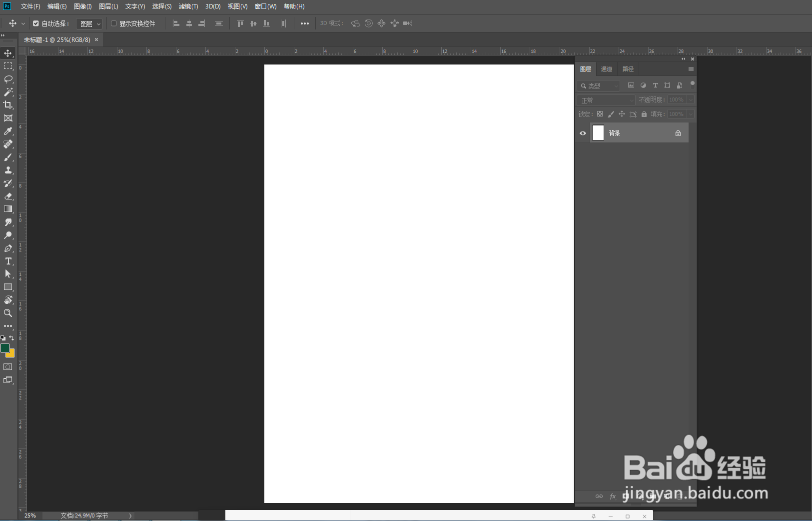Select the Eraser tool

tap(8, 196)
